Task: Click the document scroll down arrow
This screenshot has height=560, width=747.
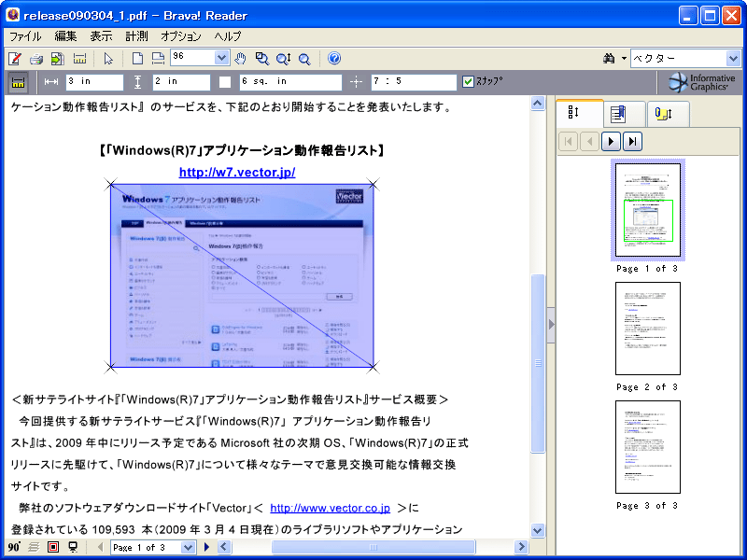Action: (x=539, y=530)
